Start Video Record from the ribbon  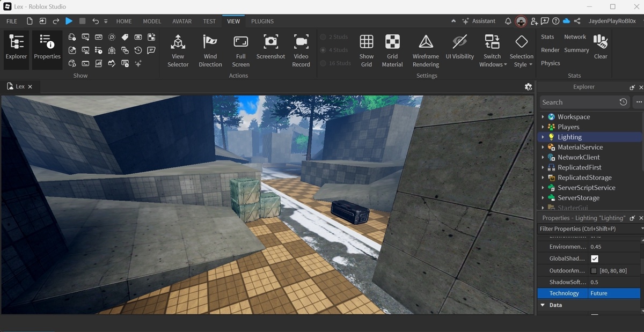pos(301,51)
